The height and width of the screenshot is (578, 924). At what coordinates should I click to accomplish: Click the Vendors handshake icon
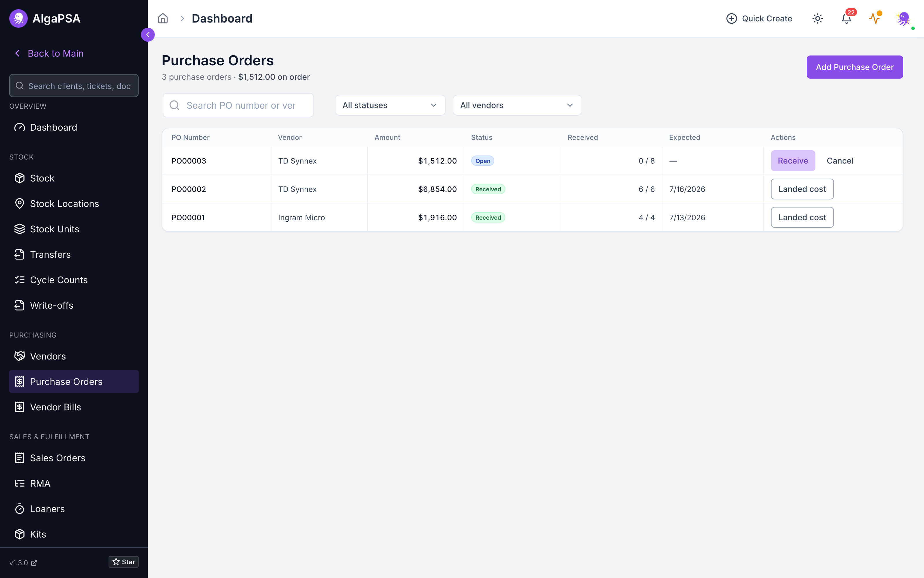tap(19, 356)
